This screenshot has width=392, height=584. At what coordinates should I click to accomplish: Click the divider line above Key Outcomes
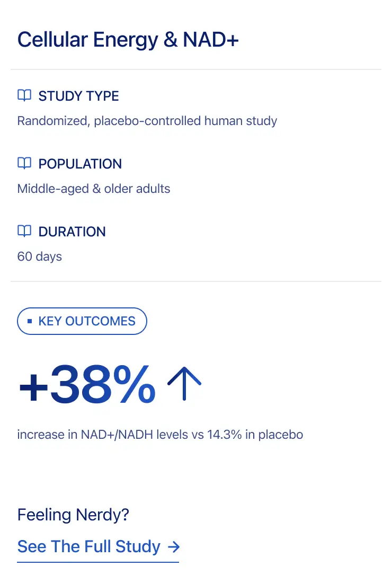pos(196,281)
